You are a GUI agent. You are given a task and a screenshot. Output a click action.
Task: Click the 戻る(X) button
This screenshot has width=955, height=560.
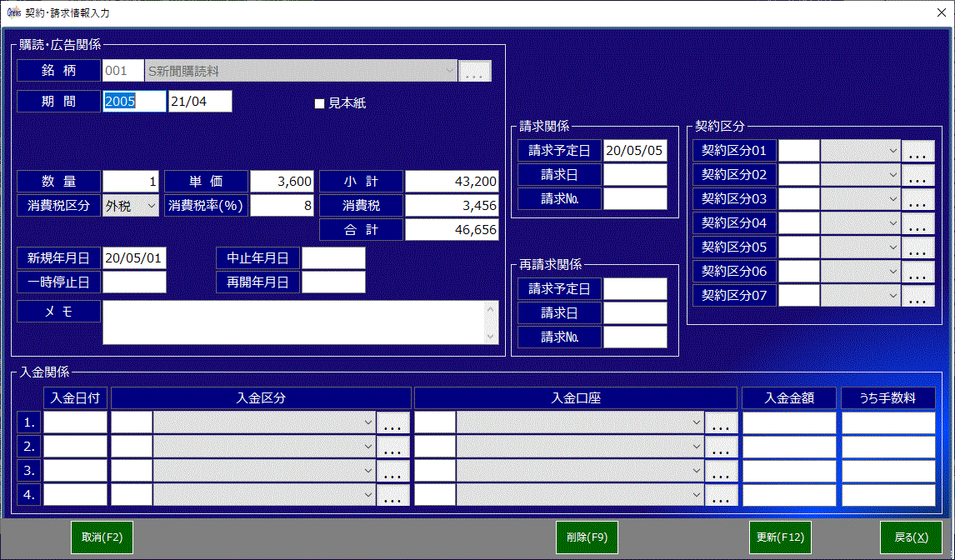coord(911,537)
